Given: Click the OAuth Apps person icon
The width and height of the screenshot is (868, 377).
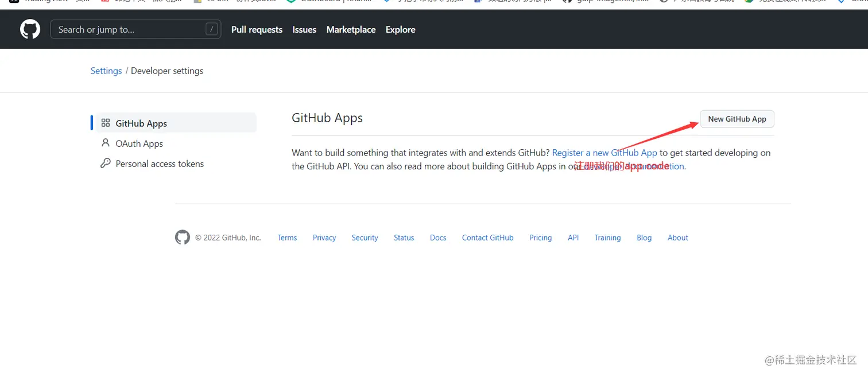Looking at the screenshot, I should (106, 143).
